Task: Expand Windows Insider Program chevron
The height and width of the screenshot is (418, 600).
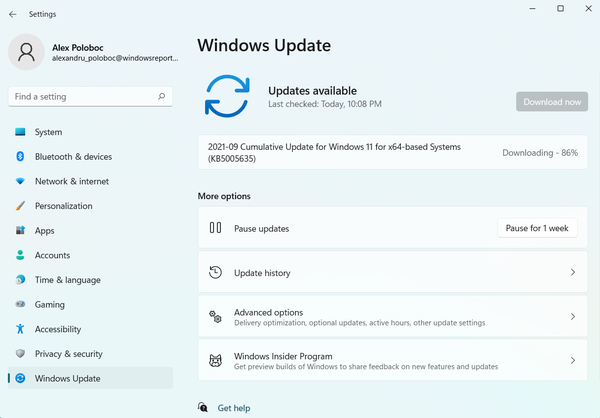Action: (x=572, y=361)
